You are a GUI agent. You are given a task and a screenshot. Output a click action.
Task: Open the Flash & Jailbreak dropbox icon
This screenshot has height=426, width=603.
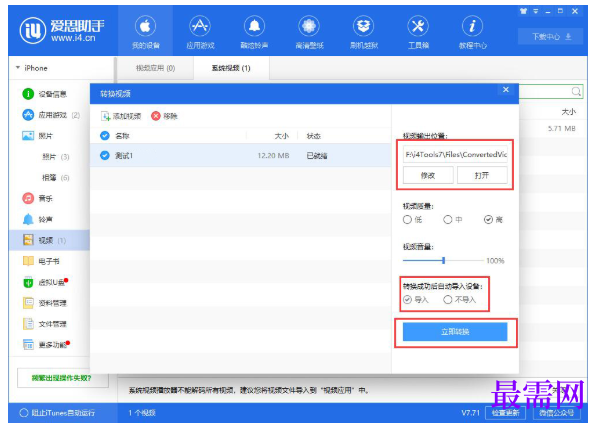(x=363, y=27)
